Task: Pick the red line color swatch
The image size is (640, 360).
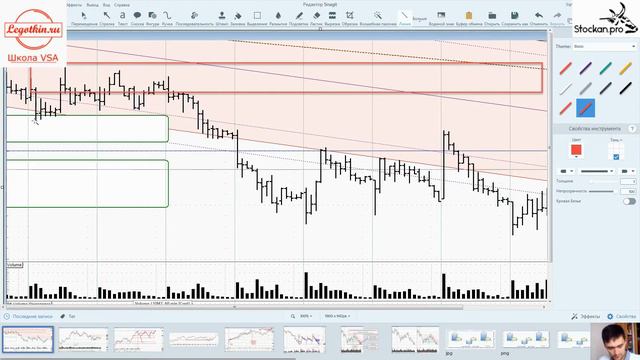Action: (x=576, y=149)
